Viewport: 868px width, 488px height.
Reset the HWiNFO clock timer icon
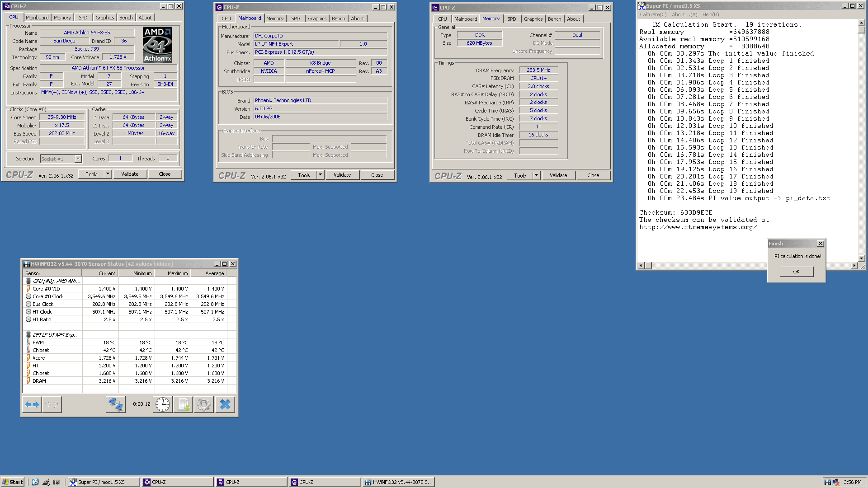click(x=163, y=404)
